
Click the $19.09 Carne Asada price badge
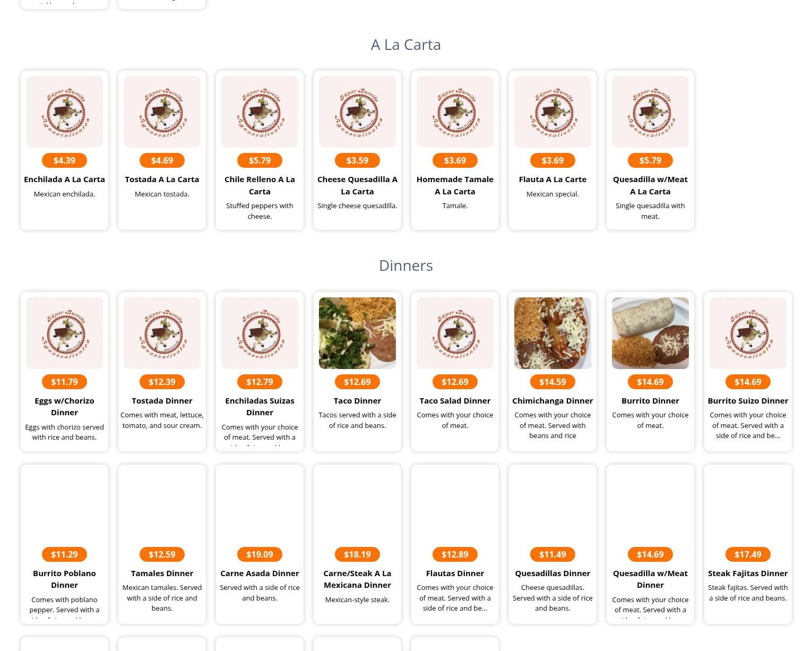click(x=260, y=554)
